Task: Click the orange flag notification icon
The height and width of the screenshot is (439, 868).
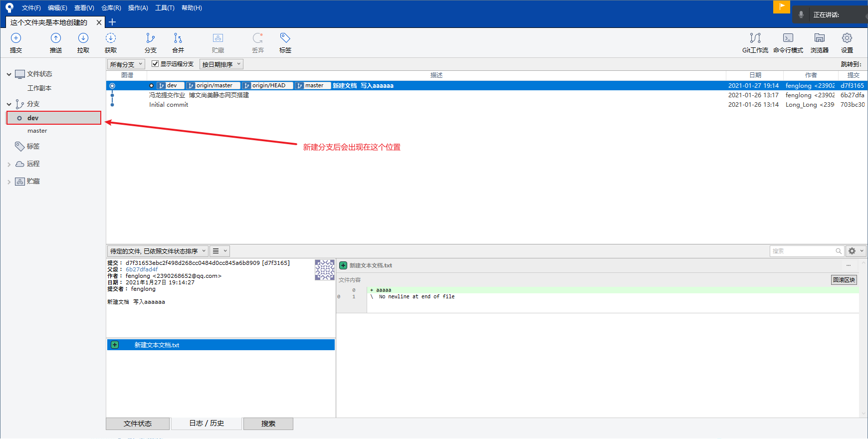Action: tap(782, 6)
